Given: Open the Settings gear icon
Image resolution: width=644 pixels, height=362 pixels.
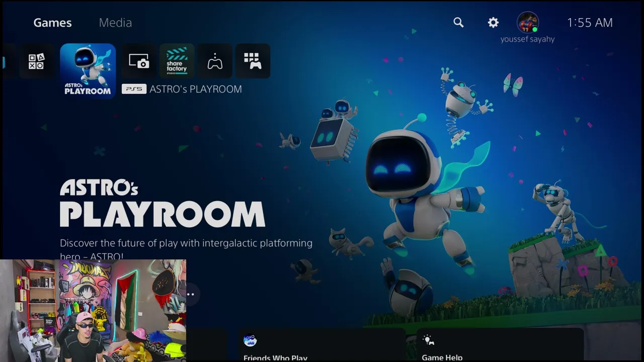Looking at the screenshot, I should pos(493,22).
